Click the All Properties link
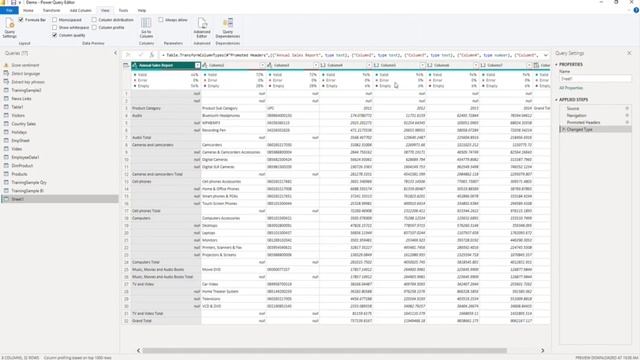The width and height of the screenshot is (640, 360). tap(571, 88)
